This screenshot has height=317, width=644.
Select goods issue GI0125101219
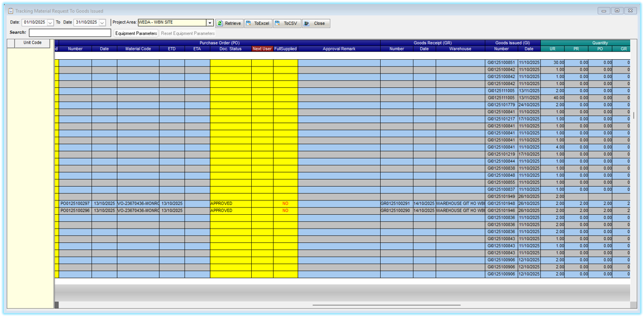pos(501,154)
